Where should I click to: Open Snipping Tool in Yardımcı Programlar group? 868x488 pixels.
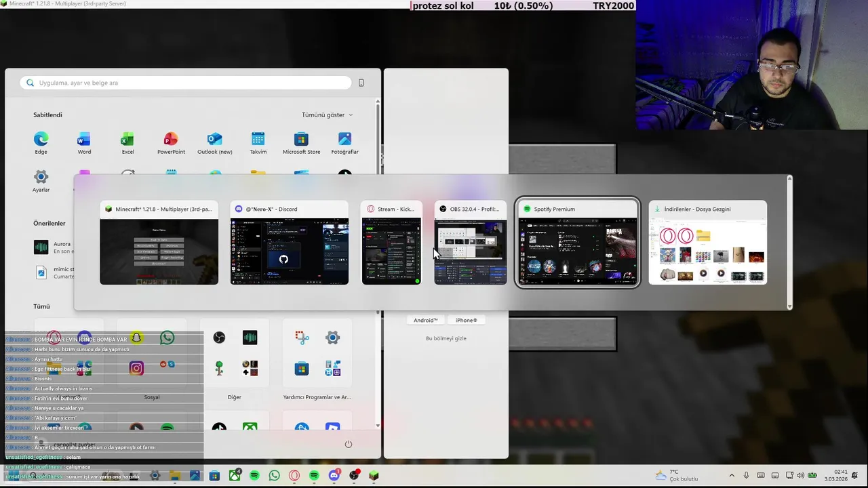coord(302,338)
